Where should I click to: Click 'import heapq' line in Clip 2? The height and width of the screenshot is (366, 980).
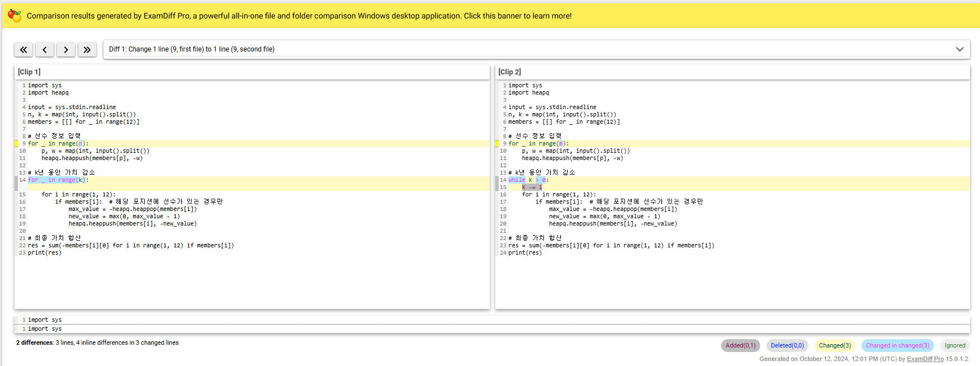tap(528, 93)
